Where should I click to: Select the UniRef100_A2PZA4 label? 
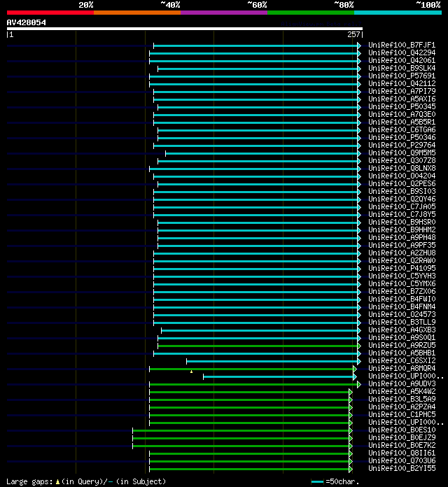click(402, 407)
